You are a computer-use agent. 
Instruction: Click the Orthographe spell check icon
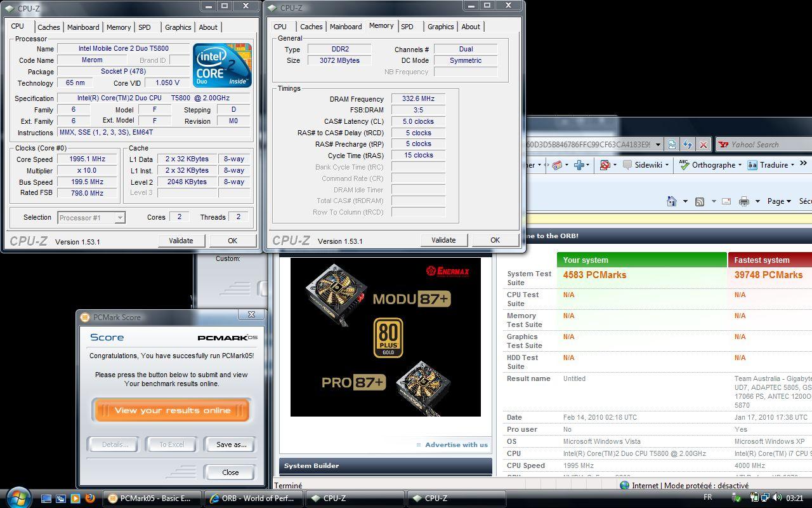684,165
